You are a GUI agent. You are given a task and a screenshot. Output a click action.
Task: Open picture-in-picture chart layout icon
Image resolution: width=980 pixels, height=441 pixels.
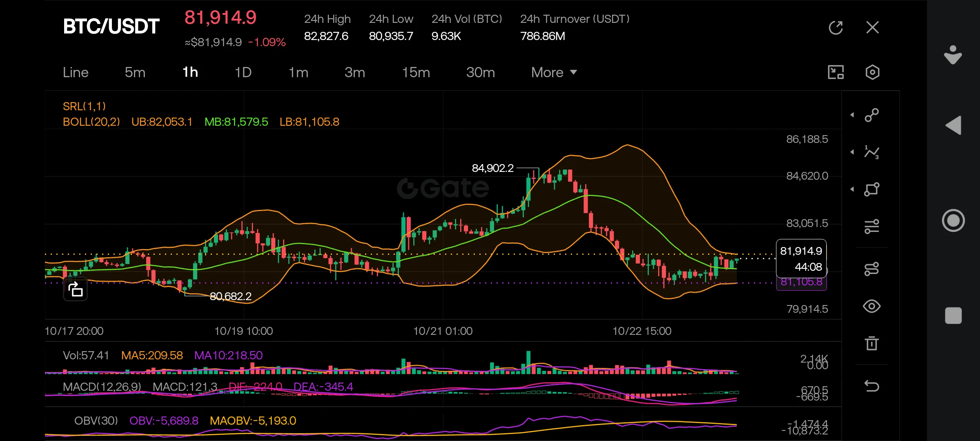[x=836, y=72]
